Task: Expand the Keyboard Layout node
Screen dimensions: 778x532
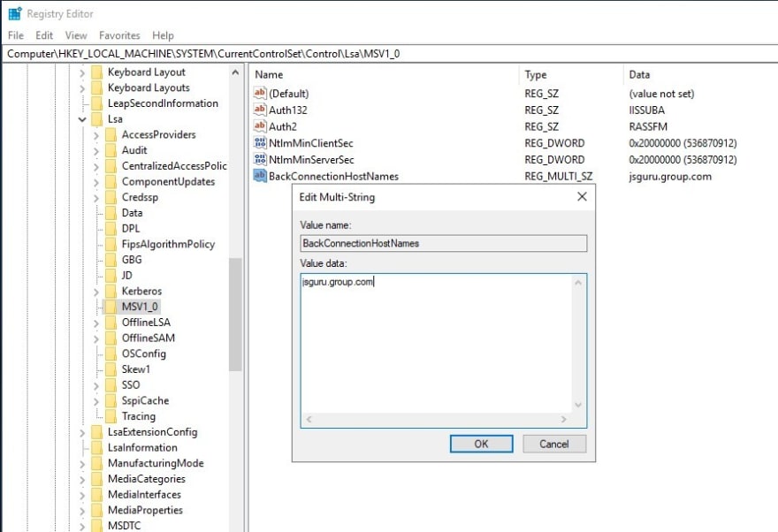Action: point(82,72)
